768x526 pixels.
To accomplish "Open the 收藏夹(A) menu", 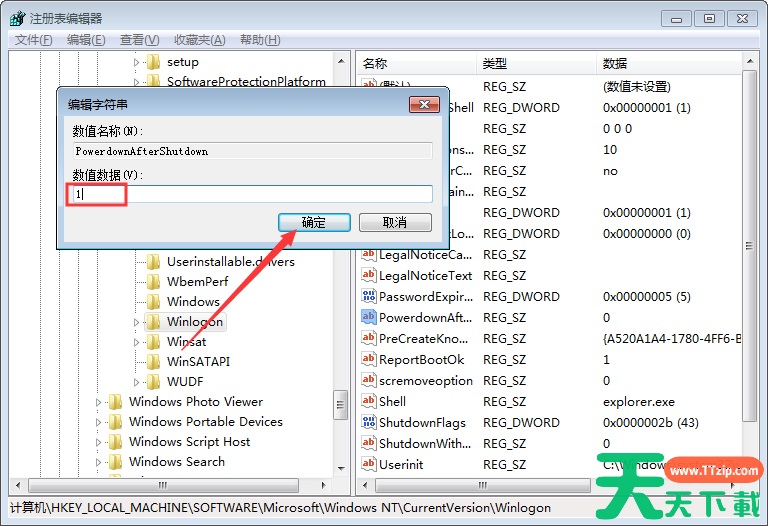I will click(x=200, y=40).
